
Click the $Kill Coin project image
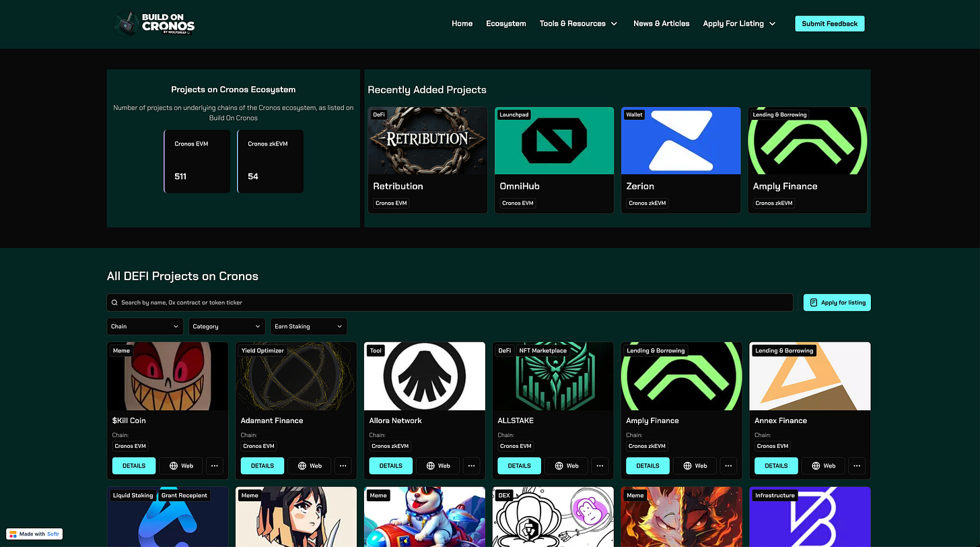(x=168, y=376)
